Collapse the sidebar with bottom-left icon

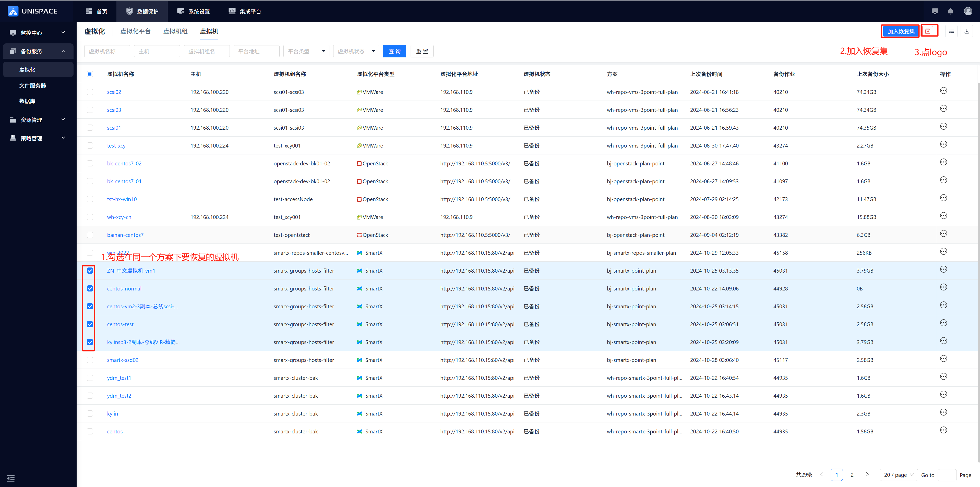click(11, 478)
